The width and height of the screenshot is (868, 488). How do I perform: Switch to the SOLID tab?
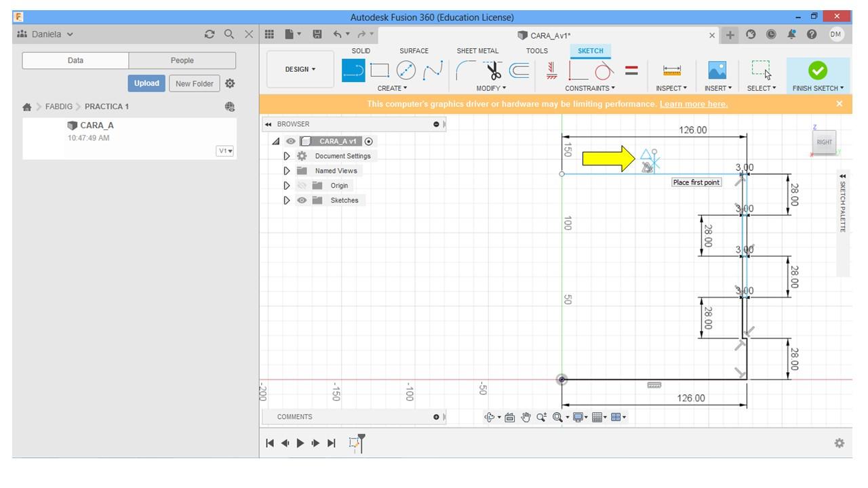[x=361, y=51]
